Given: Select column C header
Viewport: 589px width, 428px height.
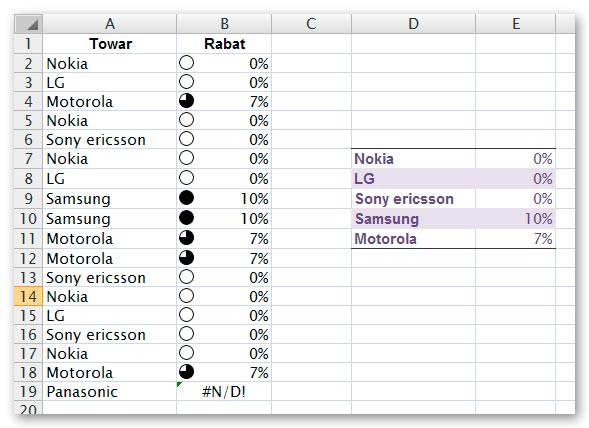Looking at the screenshot, I should pos(311,24).
